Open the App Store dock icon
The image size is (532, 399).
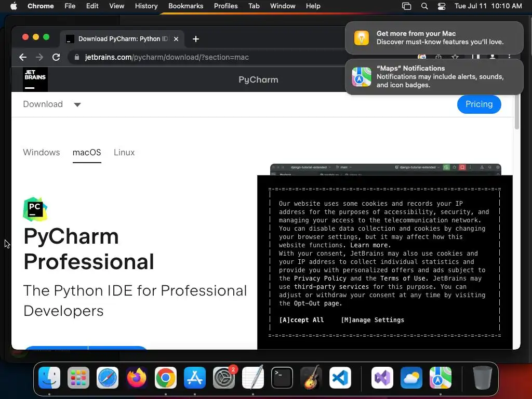coord(195,378)
